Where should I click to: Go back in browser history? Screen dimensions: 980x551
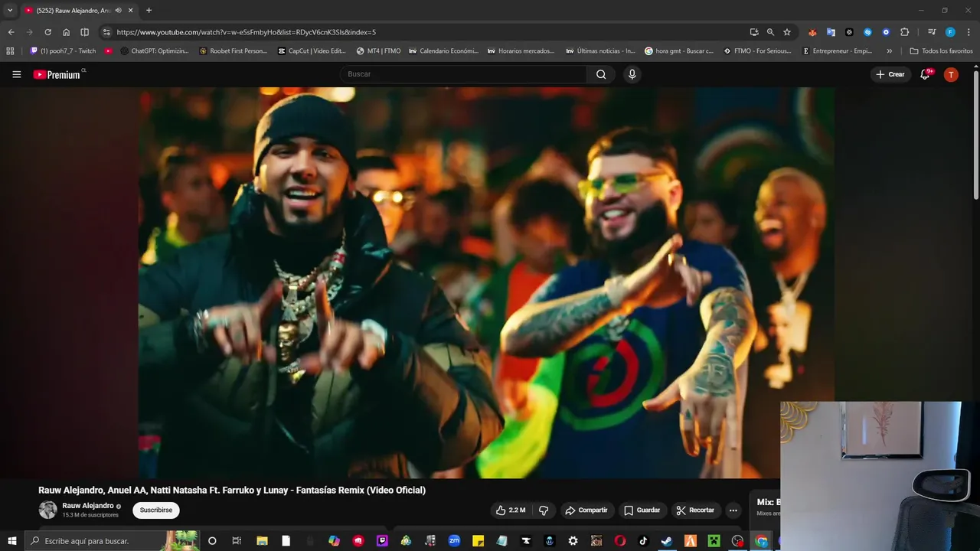11,32
